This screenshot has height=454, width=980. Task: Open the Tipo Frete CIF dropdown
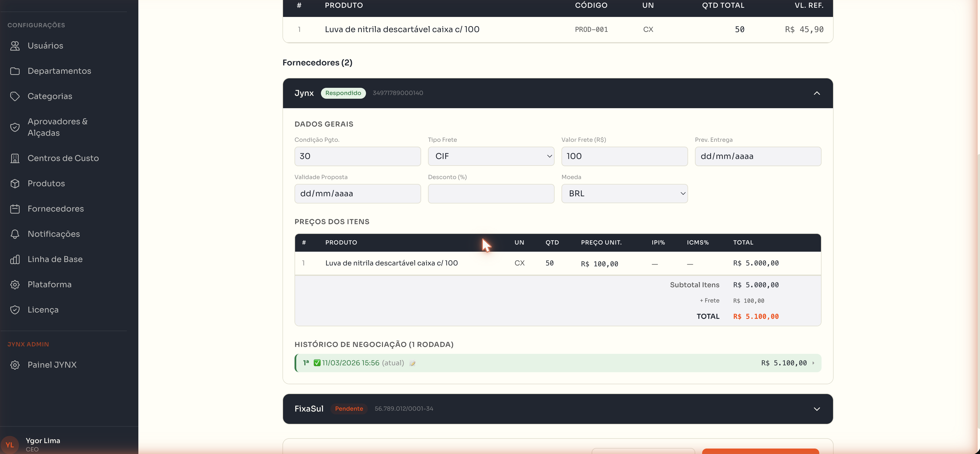click(x=491, y=156)
